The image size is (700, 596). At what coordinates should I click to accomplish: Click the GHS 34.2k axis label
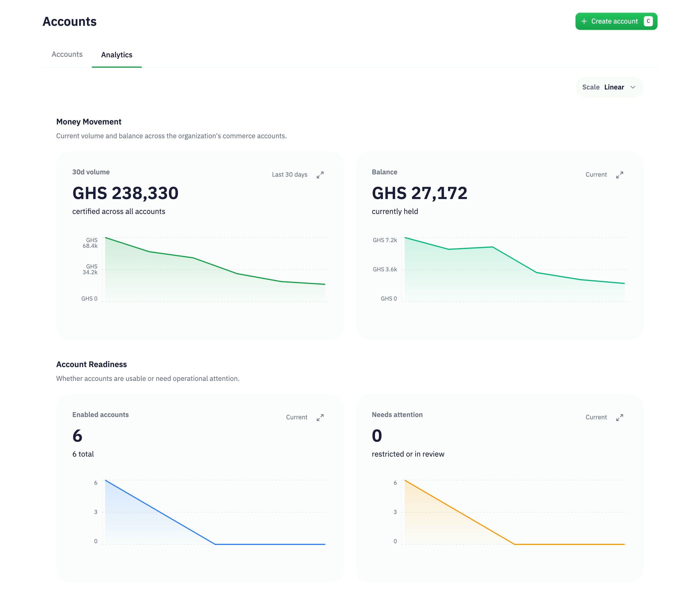tap(90, 269)
